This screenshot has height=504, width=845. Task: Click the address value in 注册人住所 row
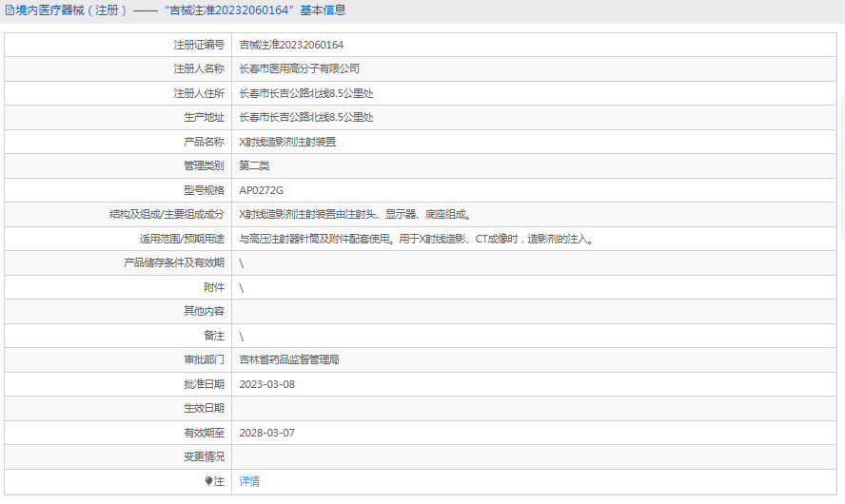click(306, 93)
